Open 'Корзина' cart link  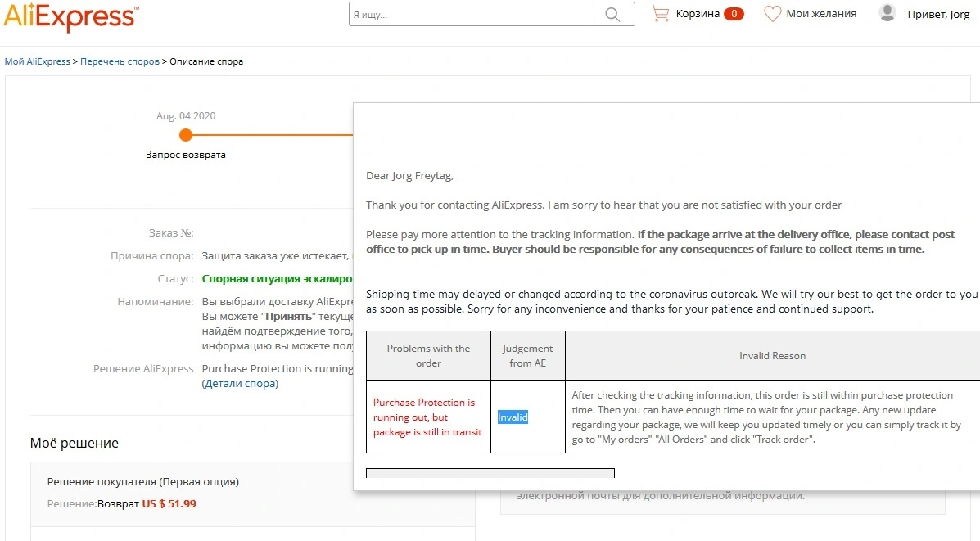(698, 14)
